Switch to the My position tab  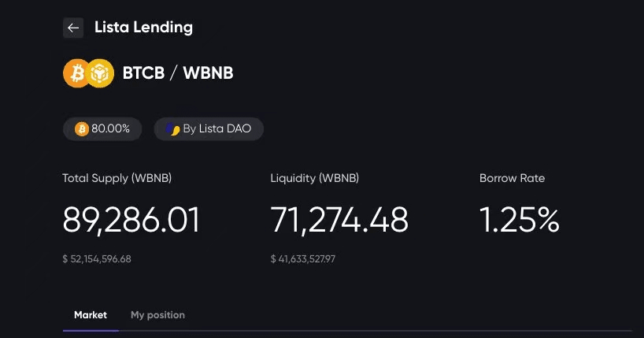click(x=157, y=315)
